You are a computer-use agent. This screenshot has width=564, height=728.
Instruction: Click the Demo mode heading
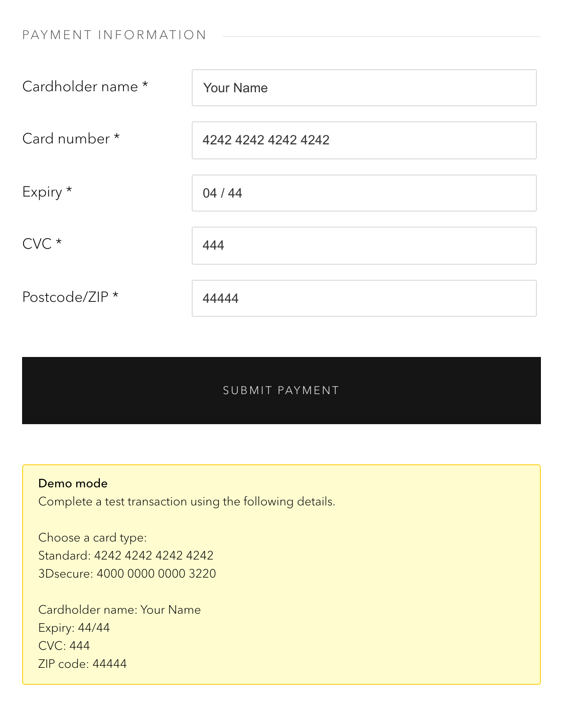click(73, 483)
